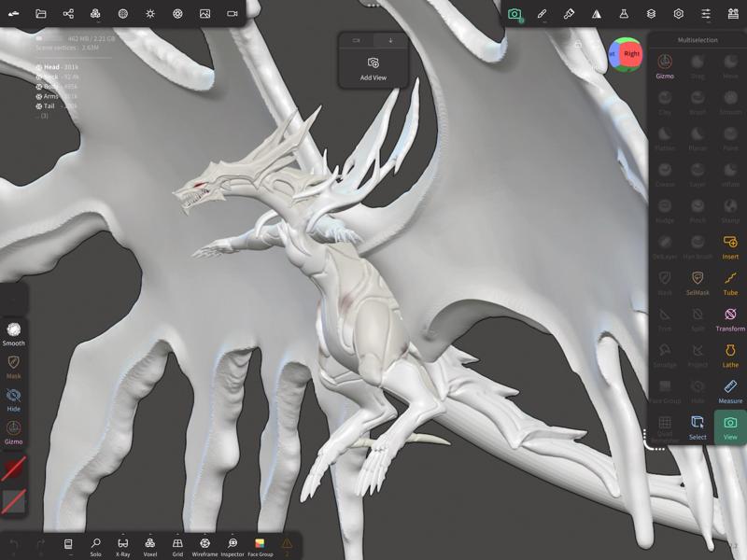
Task: Toggle Solo mode
Action: pos(96,547)
